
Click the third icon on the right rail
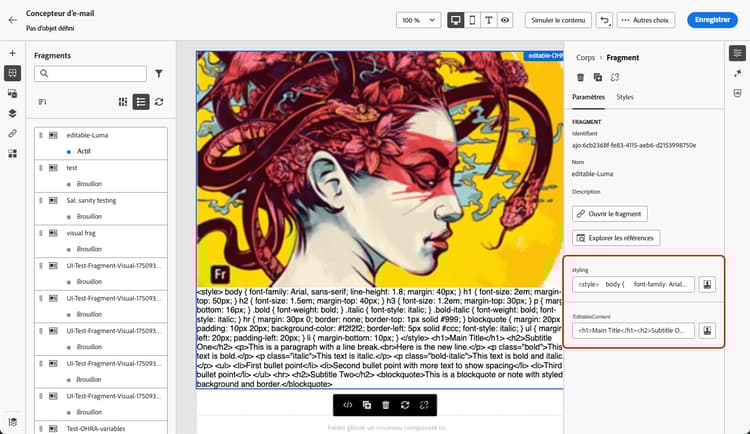coord(737,93)
